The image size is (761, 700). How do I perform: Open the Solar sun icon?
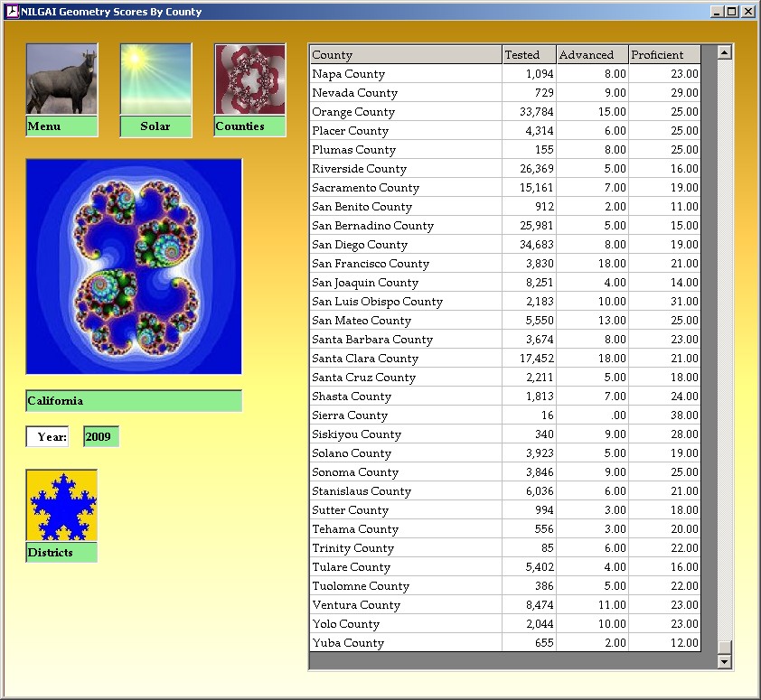[x=155, y=79]
